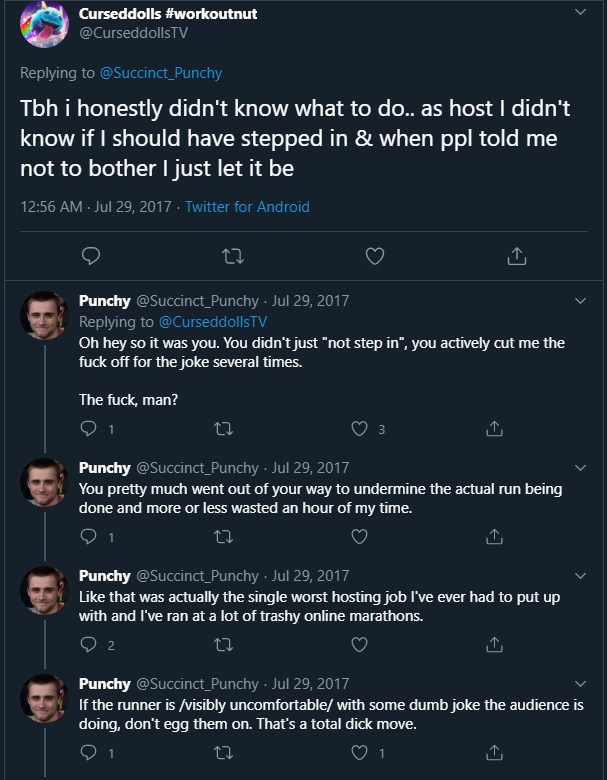
Task: Like Punchy's "The fuck, man?" reply
Action: pos(361,428)
